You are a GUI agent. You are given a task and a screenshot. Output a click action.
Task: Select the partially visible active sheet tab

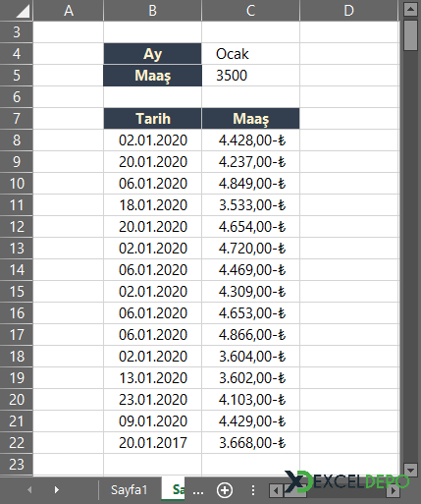click(174, 489)
